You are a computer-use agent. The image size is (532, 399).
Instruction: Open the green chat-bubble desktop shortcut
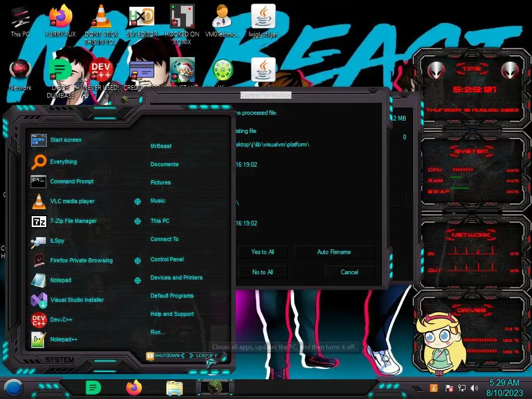pos(60,77)
